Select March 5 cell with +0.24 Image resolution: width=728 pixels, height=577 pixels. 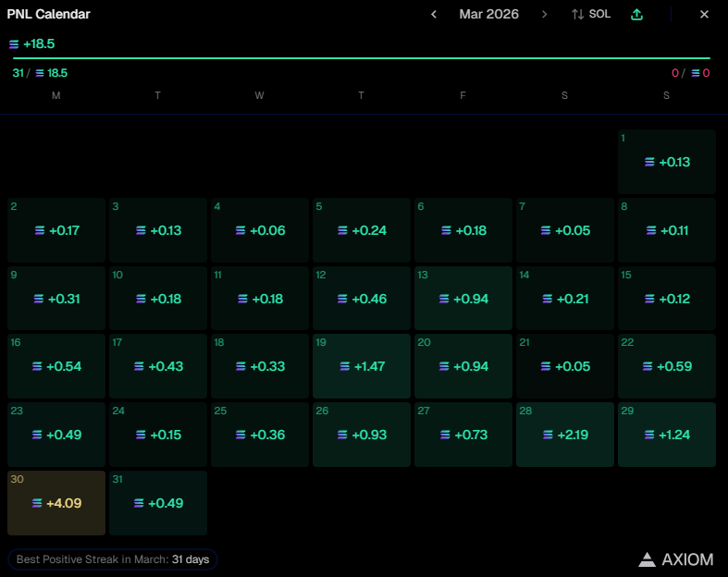coord(361,230)
